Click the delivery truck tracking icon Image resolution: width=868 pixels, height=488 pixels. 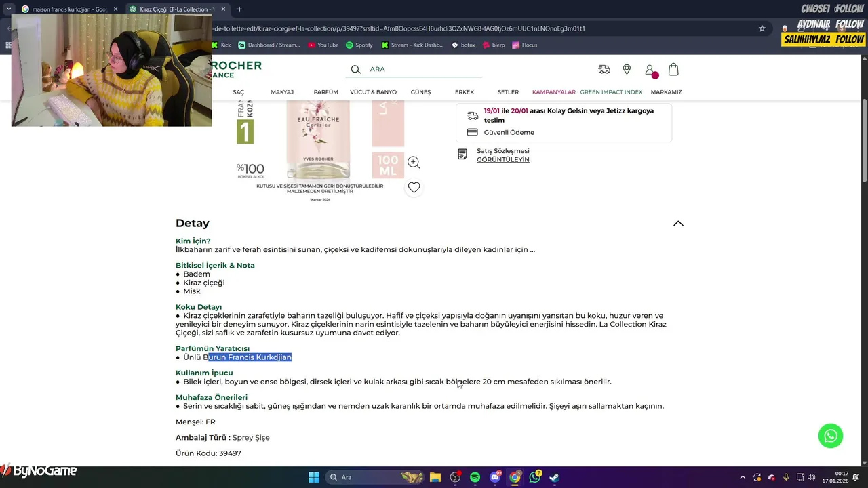click(x=604, y=69)
